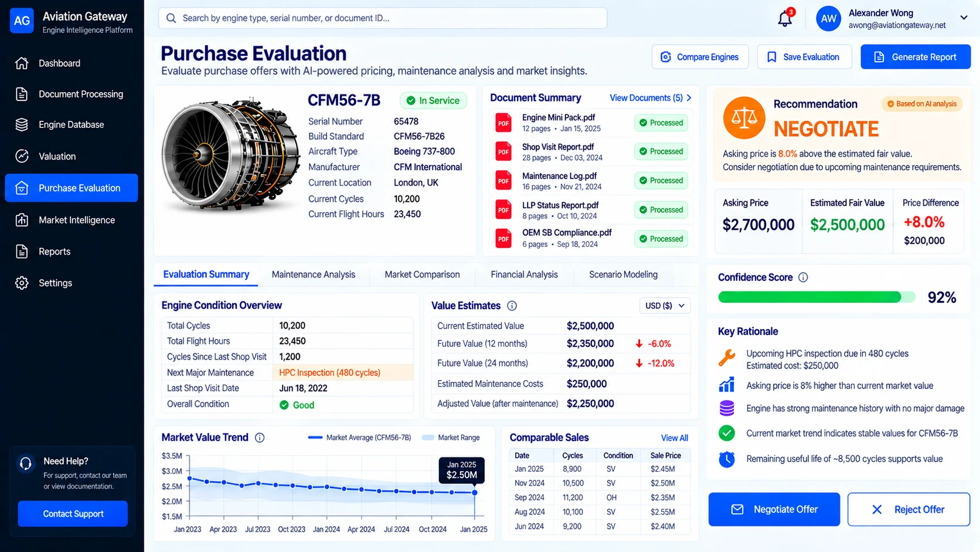
Task: Click the Save Evaluation button
Action: [804, 57]
